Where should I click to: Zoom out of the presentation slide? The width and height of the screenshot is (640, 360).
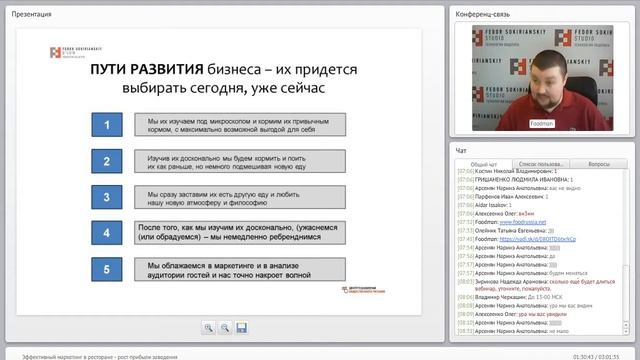[225, 328]
